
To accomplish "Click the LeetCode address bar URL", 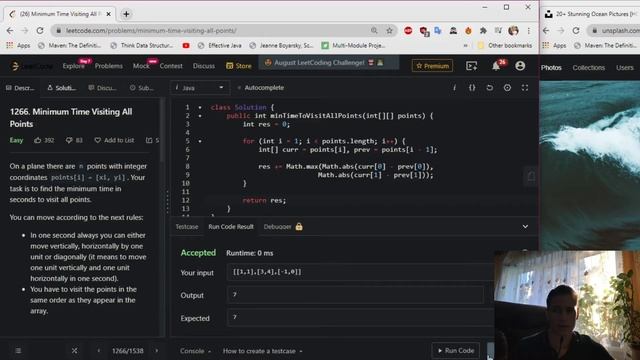I will point(151,31).
